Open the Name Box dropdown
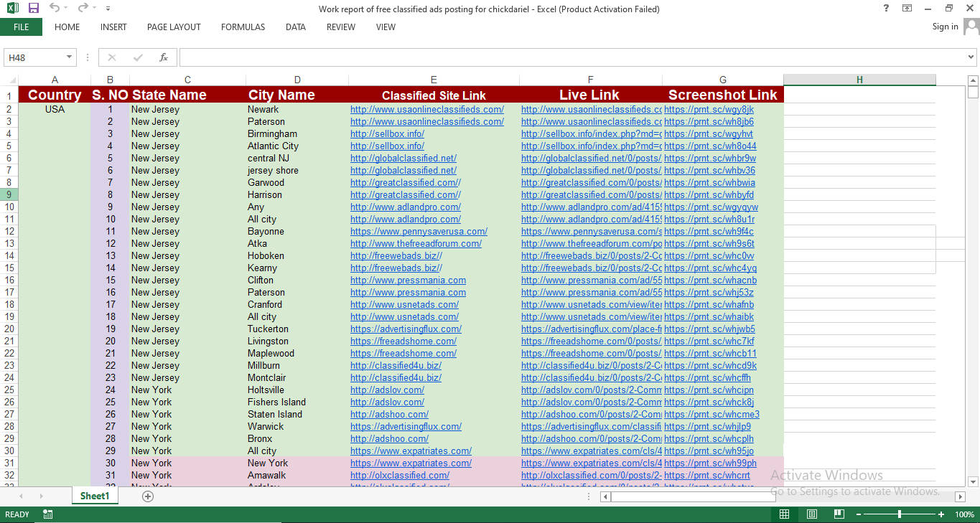The height and width of the screenshot is (523, 980). click(x=69, y=57)
